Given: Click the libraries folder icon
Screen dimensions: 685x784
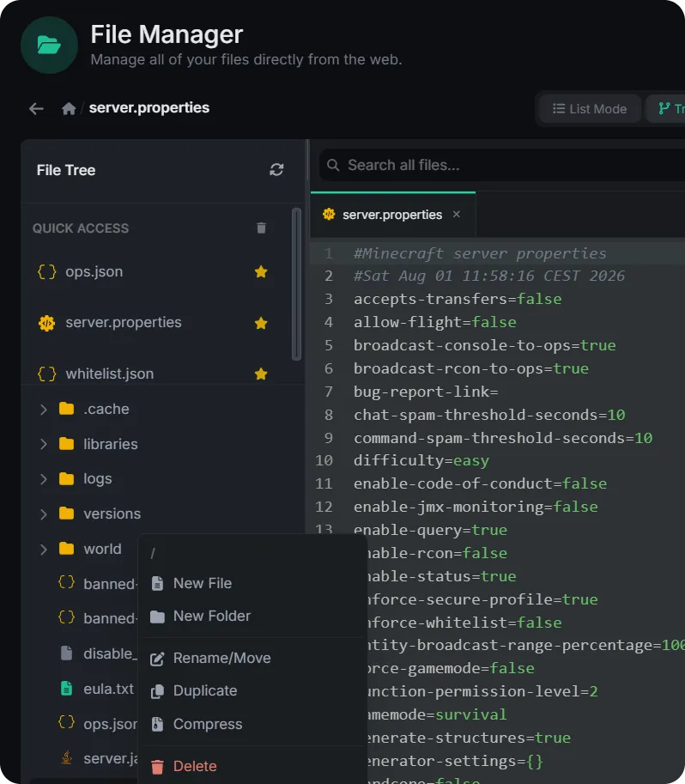Looking at the screenshot, I should point(66,444).
